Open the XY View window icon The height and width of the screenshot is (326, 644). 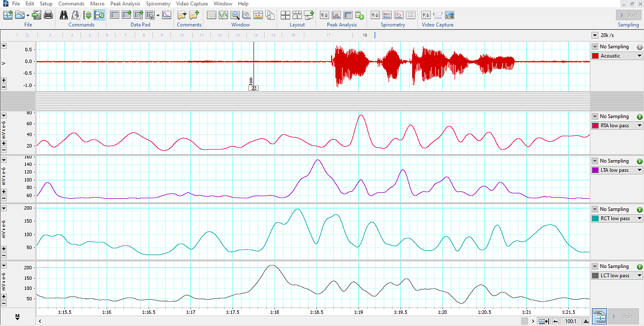pos(246,15)
